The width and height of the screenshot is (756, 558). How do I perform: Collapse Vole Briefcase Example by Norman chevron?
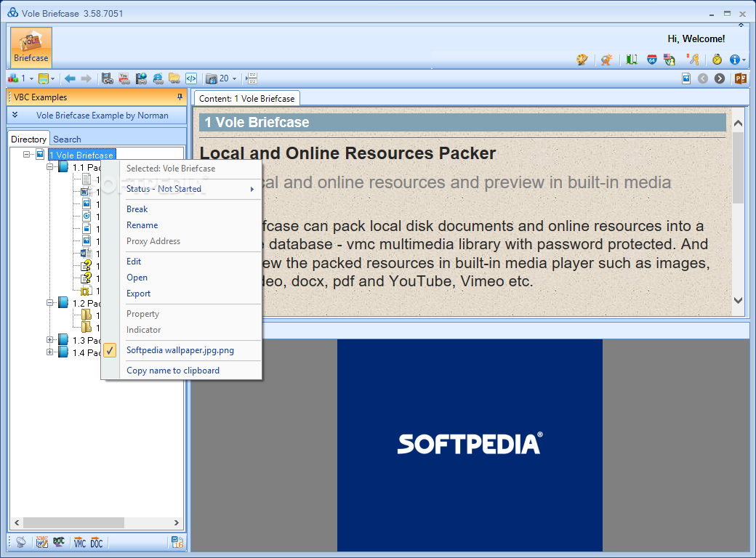(x=15, y=115)
